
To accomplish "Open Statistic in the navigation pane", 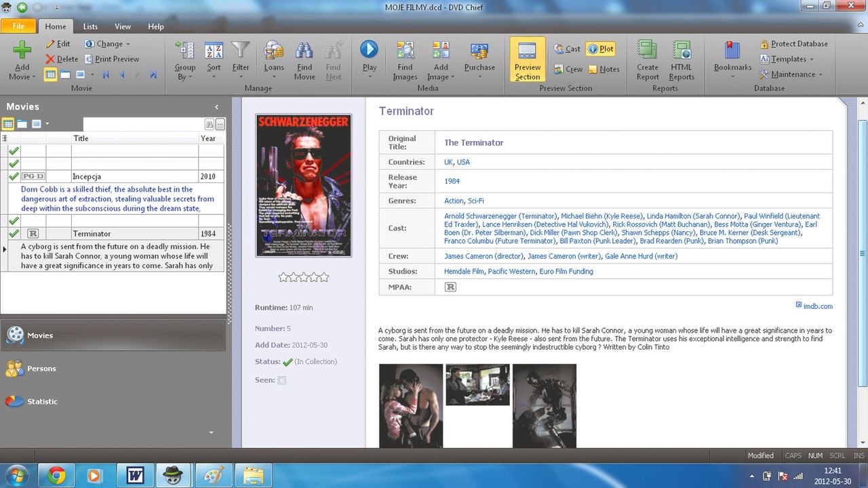I will pyautogui.click(x=113, y=401).
